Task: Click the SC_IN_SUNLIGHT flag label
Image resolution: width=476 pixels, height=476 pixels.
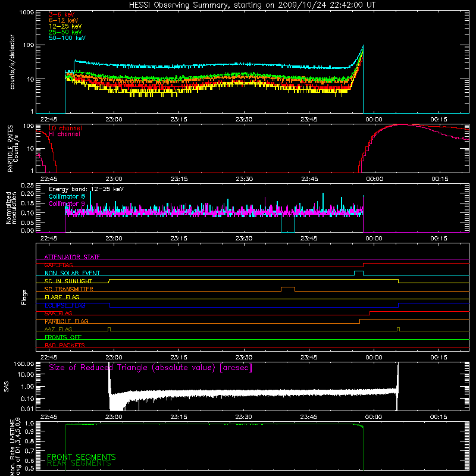Action: point(68,281)
